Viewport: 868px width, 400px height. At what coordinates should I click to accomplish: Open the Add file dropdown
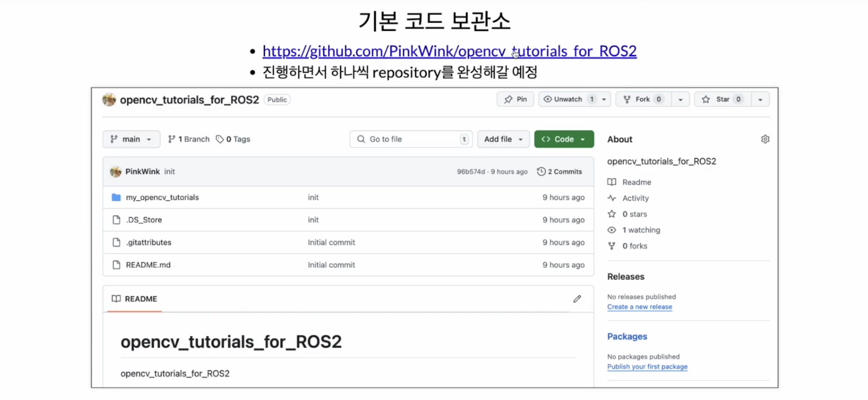click(x=503, y=139)
